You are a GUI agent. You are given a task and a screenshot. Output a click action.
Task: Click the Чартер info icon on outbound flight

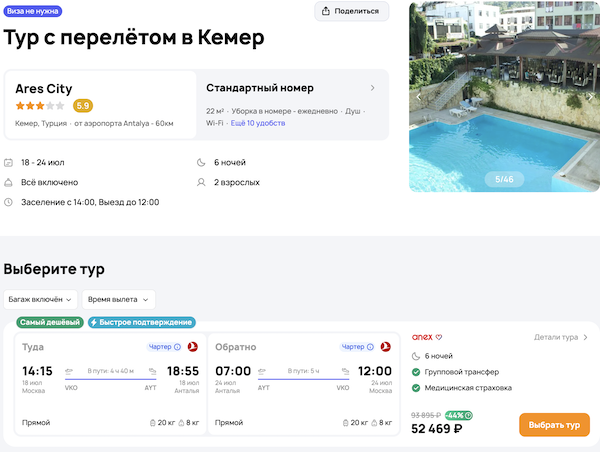click(x=177, y=347)
